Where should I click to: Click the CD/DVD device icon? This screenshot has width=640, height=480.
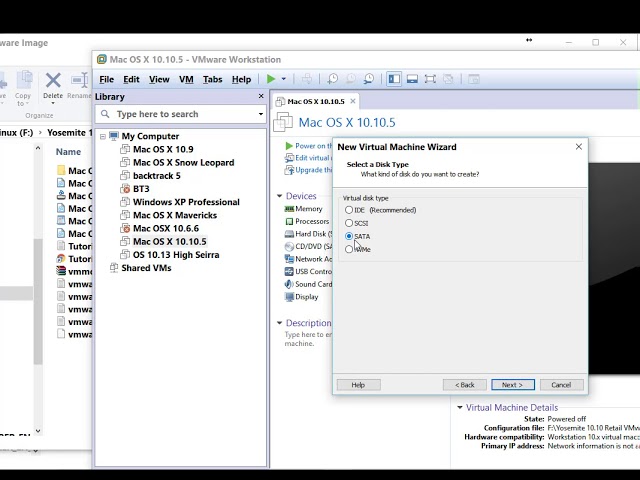[289, 247]
